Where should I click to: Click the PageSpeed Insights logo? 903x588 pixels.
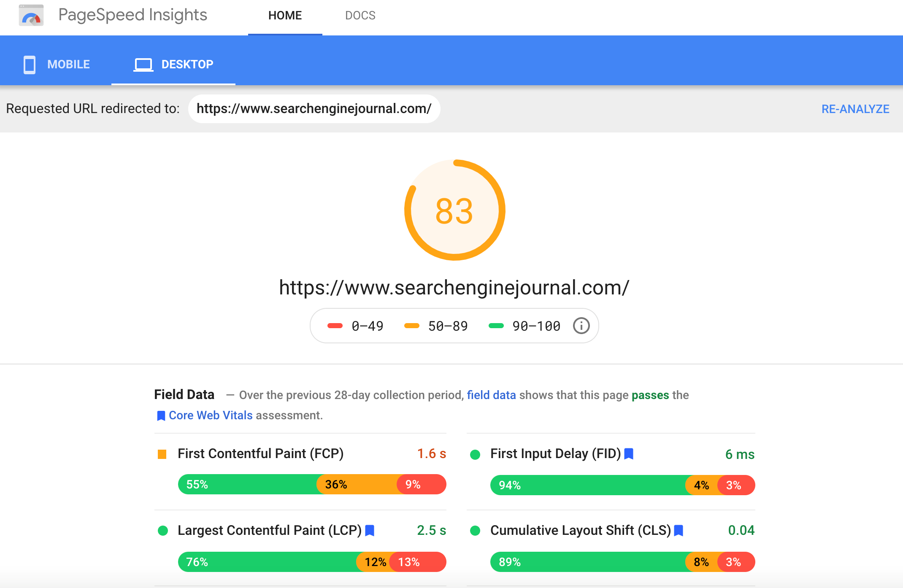tap(31, 16)
